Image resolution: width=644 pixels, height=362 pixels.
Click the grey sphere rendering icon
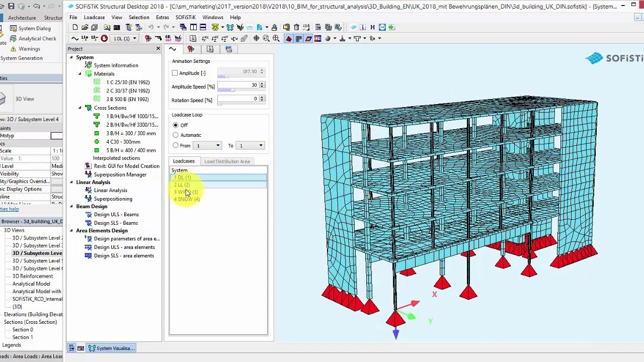[328, 38]
